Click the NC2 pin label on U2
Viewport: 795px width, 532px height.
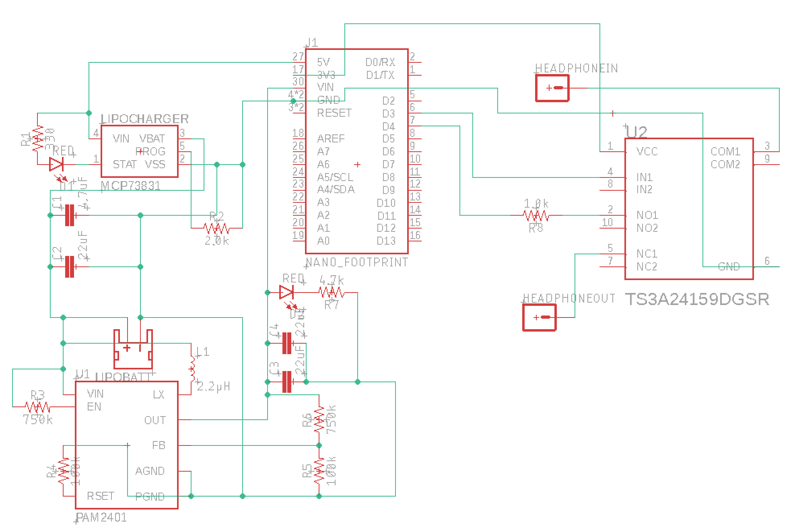coord(647,266)
